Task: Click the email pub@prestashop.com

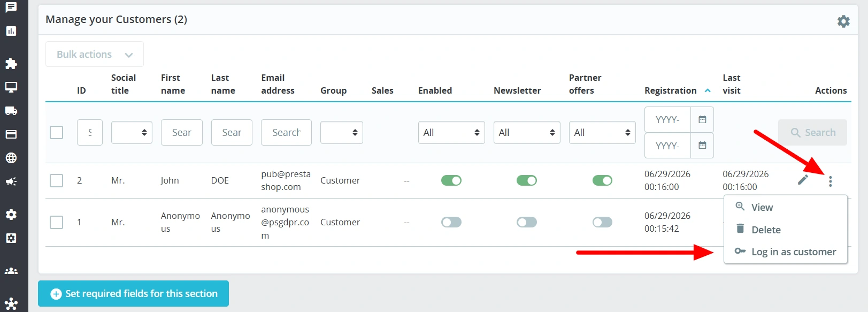Action: 286,180
